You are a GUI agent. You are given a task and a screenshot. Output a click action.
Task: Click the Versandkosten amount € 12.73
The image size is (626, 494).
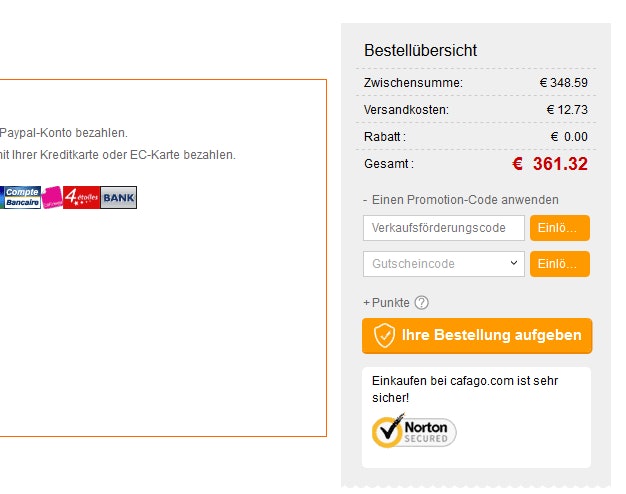click(x=567, y=109)
